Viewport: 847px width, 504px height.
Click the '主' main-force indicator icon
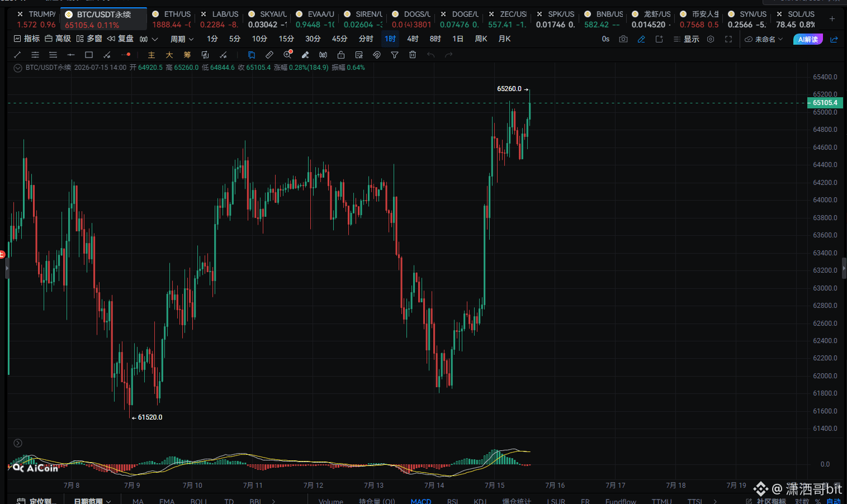point(152,55)
